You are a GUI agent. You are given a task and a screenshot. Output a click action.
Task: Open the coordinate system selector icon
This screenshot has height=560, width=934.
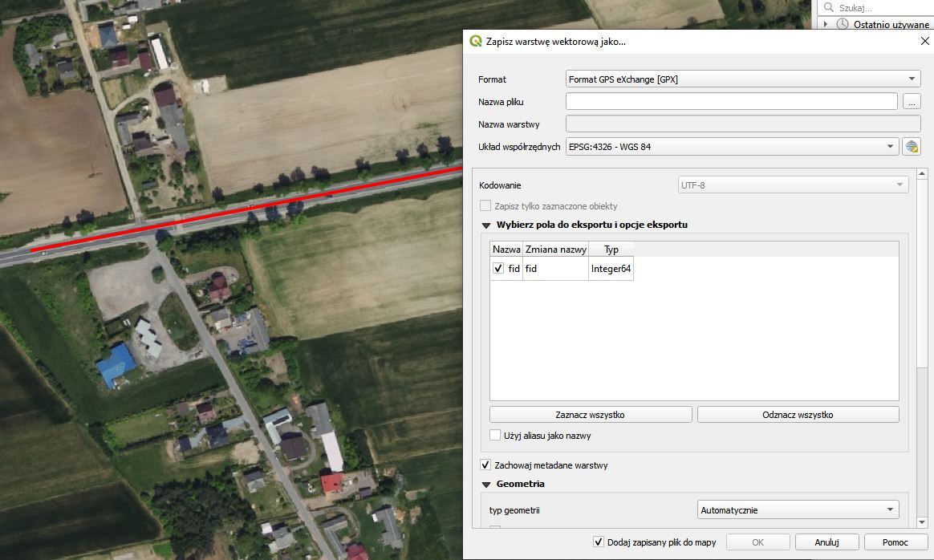click(x=911, y=147)
